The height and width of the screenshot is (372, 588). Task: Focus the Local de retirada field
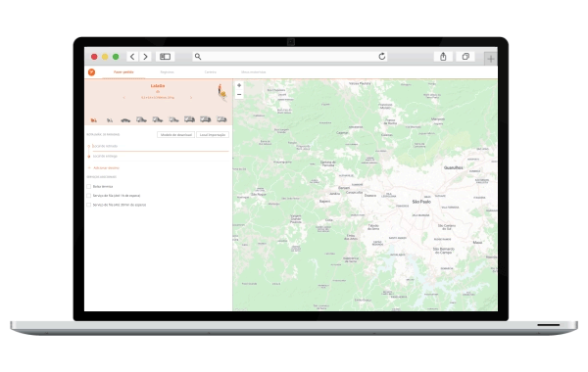[x=160, y=146]
